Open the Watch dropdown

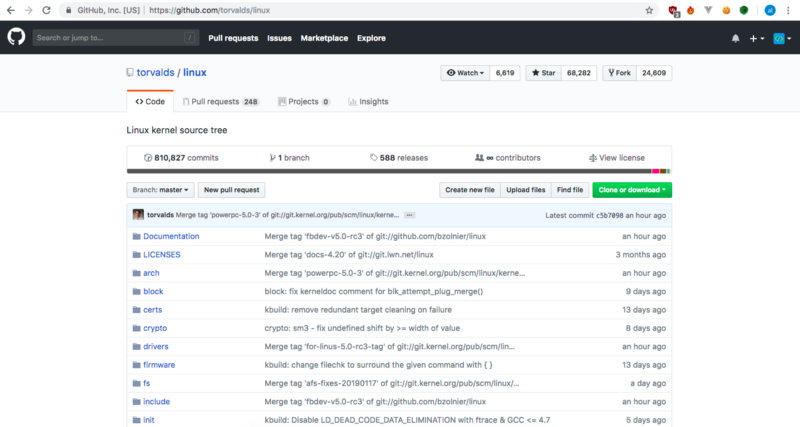pos(465,73)
